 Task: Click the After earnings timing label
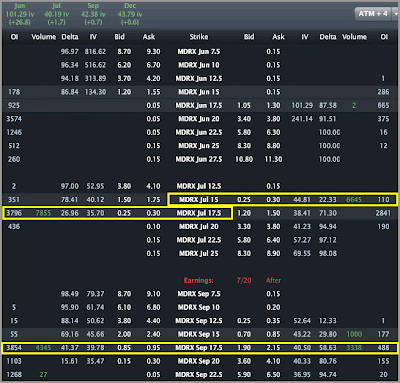(273, 280)
